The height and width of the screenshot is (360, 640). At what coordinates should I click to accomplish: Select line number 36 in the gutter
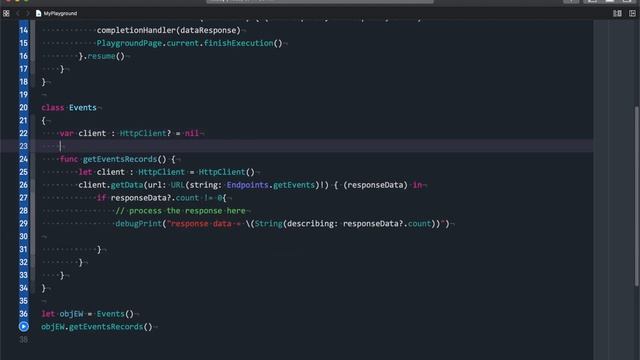click(x=23, y=314)
